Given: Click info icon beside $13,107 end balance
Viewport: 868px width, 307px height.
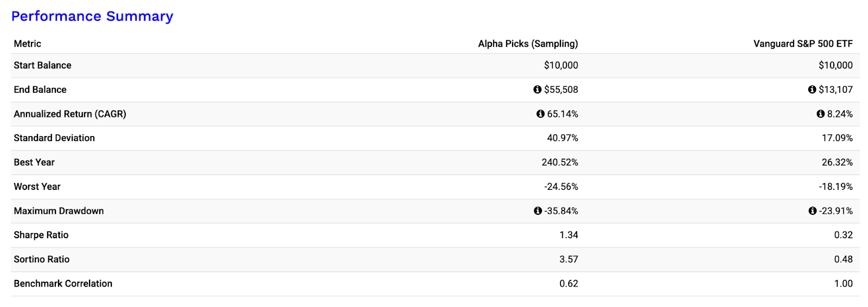Looking at the screenshot, I should tap(812, 89).
